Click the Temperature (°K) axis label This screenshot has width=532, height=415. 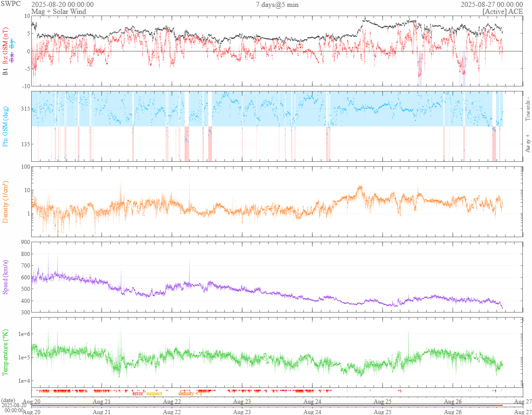5,352
